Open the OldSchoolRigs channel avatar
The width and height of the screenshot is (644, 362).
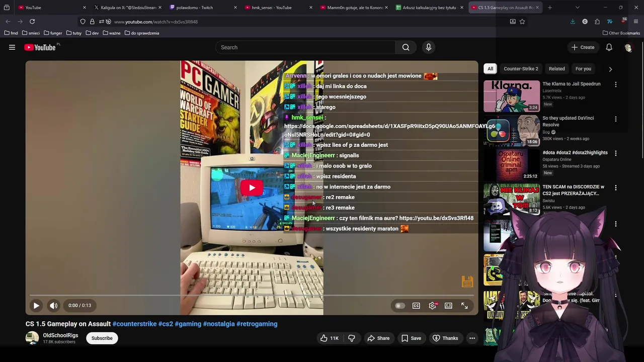(x=32, y=338)
